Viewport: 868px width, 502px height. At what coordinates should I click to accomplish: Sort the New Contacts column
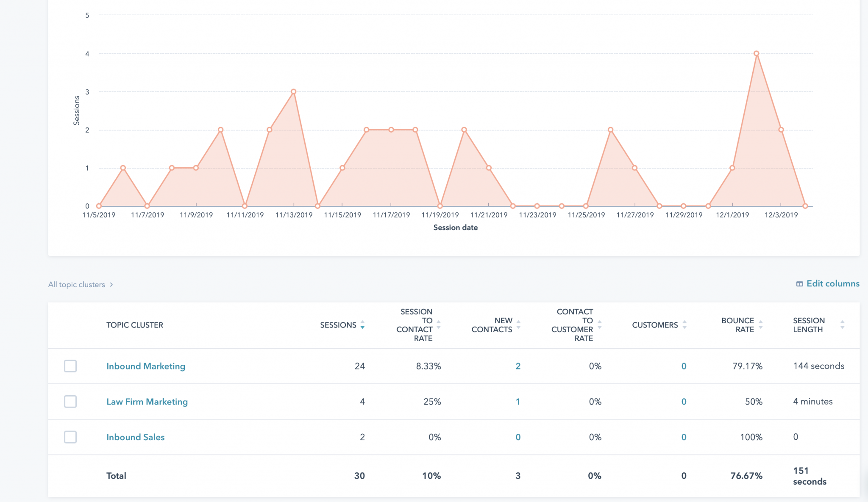(518, 325)
